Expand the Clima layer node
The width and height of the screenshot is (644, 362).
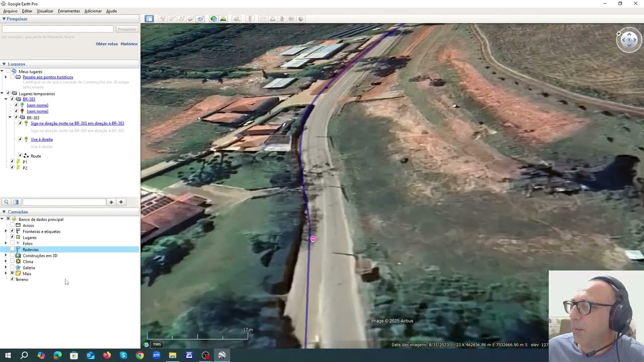click(x=6, y=261)
